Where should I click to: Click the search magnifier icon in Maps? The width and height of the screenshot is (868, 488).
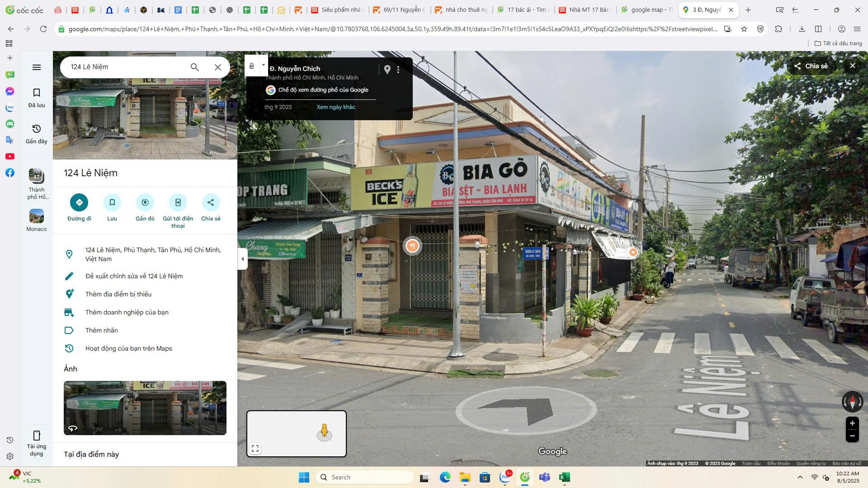coord(194,67)
